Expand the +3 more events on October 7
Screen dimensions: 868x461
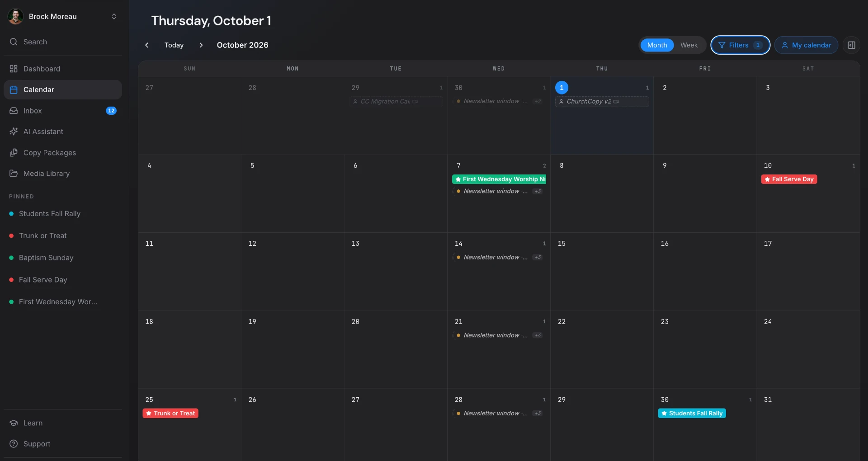[x=538, y=192]
